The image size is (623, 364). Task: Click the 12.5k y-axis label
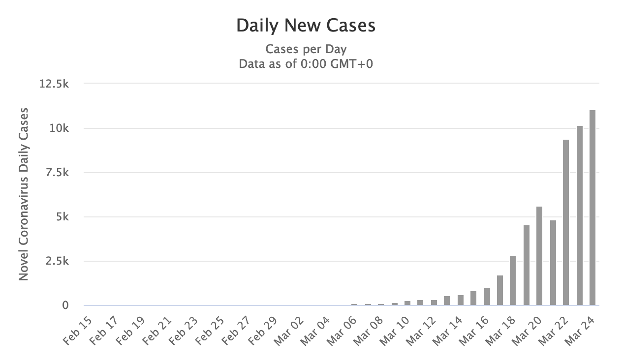(x=55, y=84)
